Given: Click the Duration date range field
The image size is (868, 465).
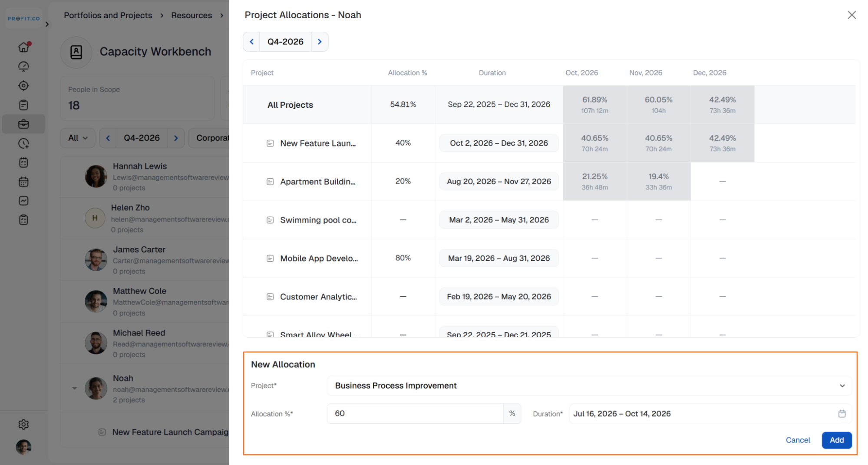Looking at the screenshot, I should (710, 414).
